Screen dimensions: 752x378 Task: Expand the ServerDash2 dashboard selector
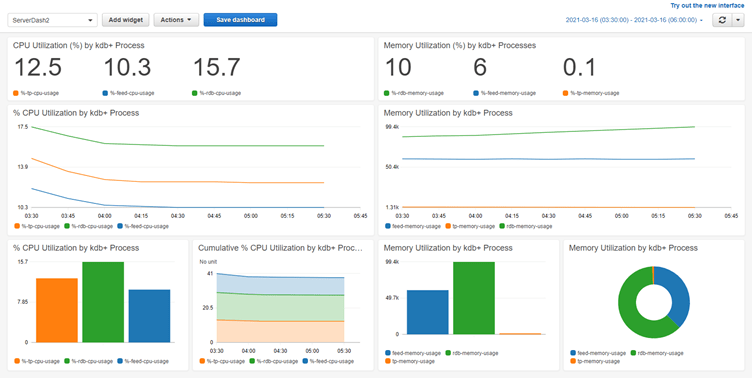pyautogui.click(x=53, y=20)
